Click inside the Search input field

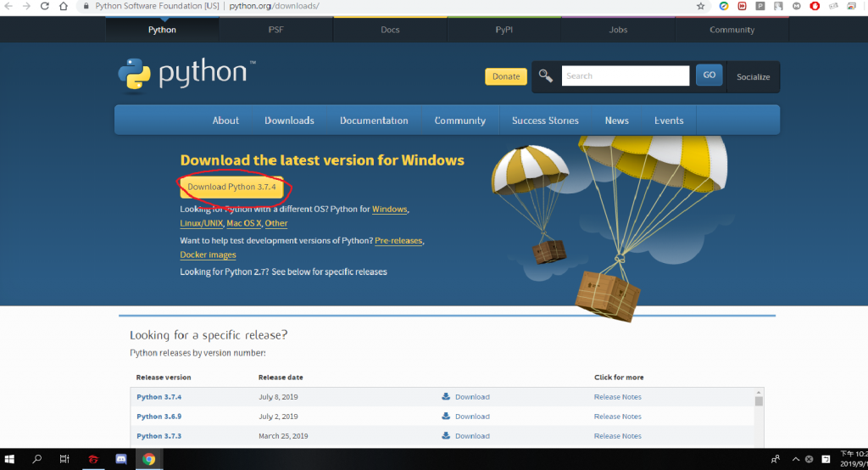[x=626, y=76]
